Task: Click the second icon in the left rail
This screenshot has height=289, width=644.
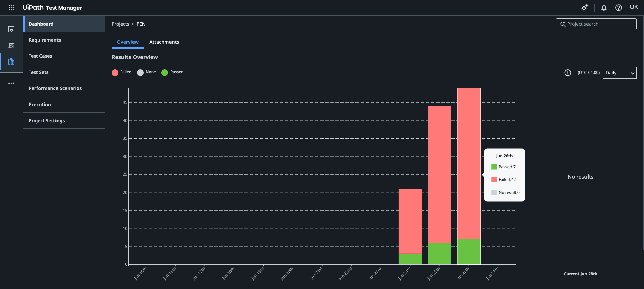Action: [x=11, y=45]
